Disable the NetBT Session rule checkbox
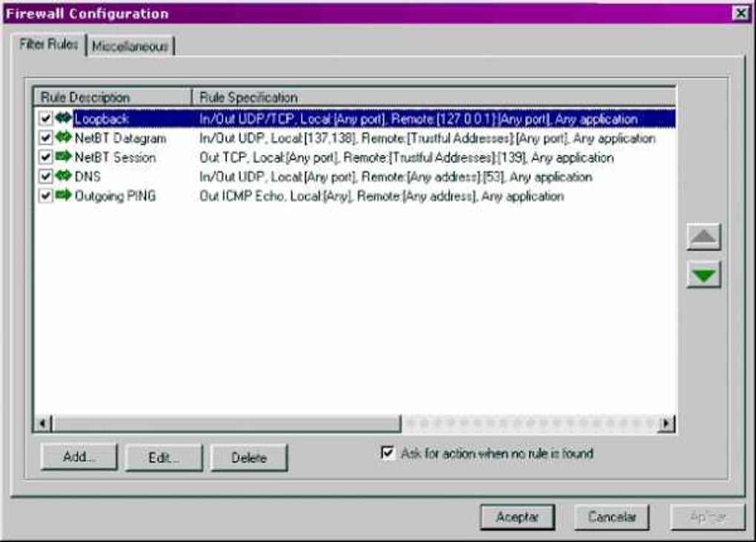The height and width of the screenshot is (542, 756). coord(45,156)
